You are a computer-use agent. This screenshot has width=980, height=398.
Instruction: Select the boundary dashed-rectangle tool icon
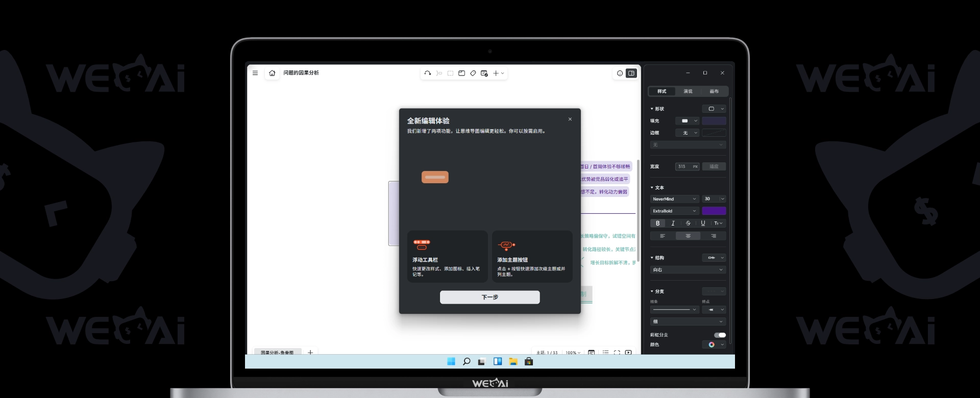click(450, 73)
